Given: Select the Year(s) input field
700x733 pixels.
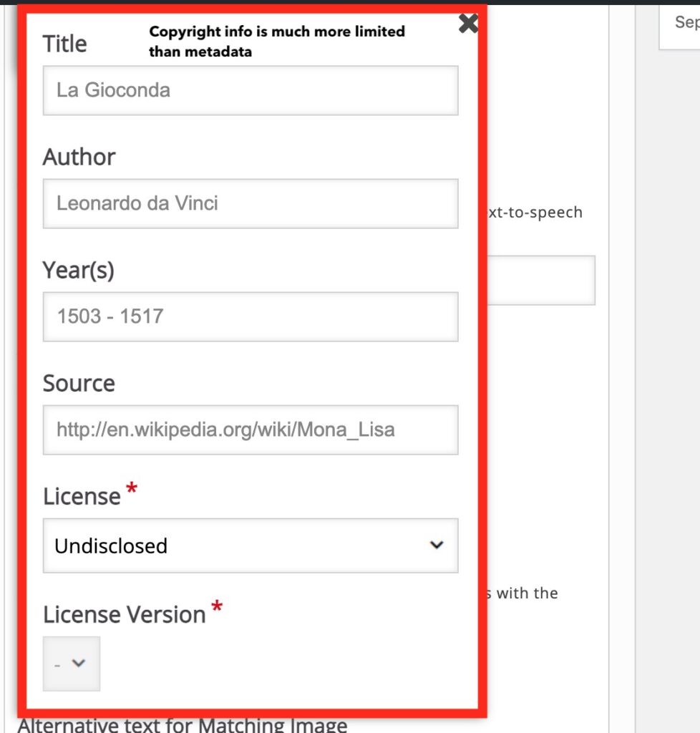Looking at the screenshot, I should 250,316.
